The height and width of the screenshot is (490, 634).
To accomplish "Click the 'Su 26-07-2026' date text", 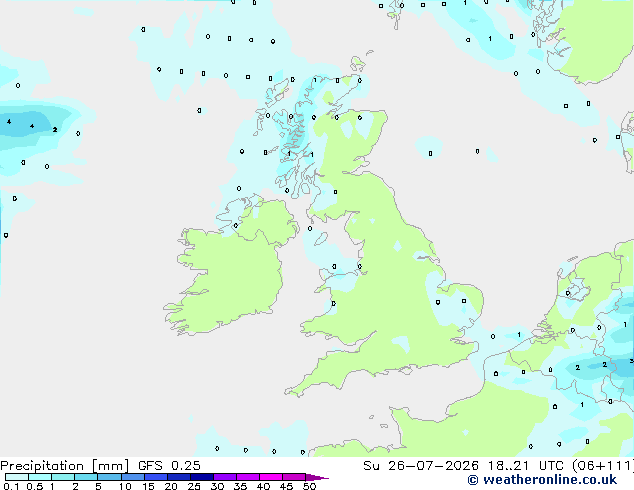I will (x=421, y=466).
